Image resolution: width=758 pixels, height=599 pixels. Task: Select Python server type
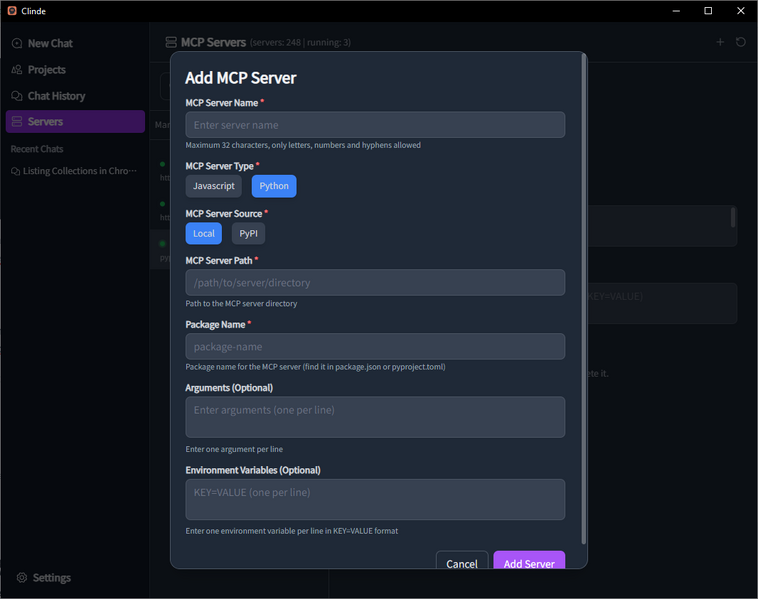pos(274,186)
